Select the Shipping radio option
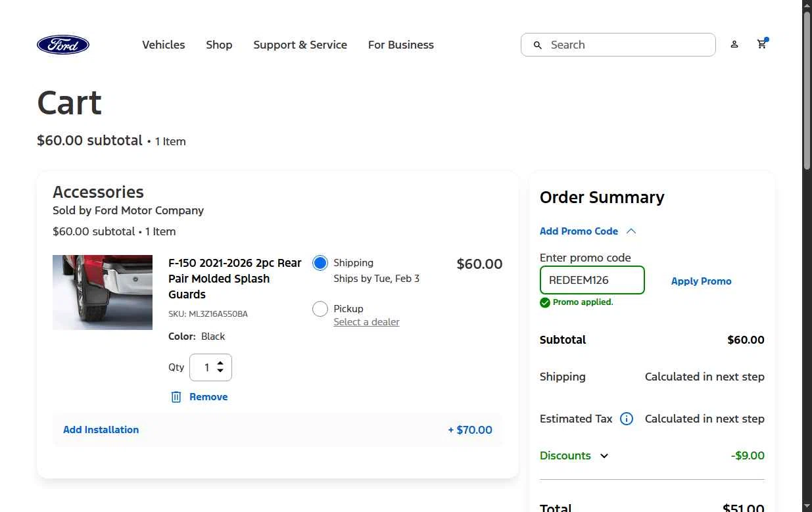This screenshot has height=512, width=812. pyautogui.click(x=320, y=263)
